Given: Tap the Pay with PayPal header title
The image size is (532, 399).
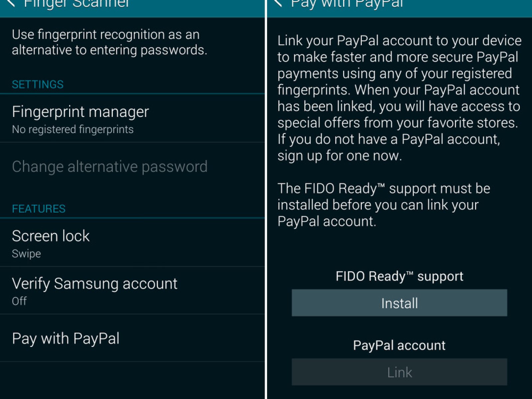Looking at the screenshot, I should tap(347, 3).
